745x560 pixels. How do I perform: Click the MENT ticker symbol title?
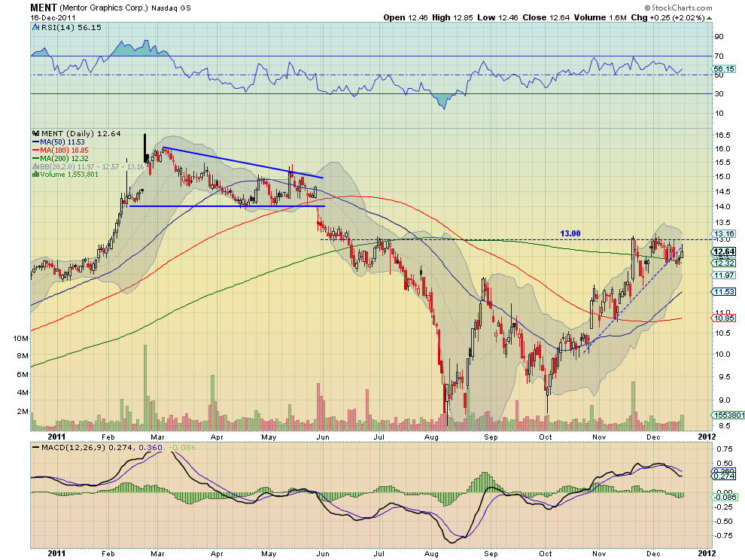(x=44, y=8)
